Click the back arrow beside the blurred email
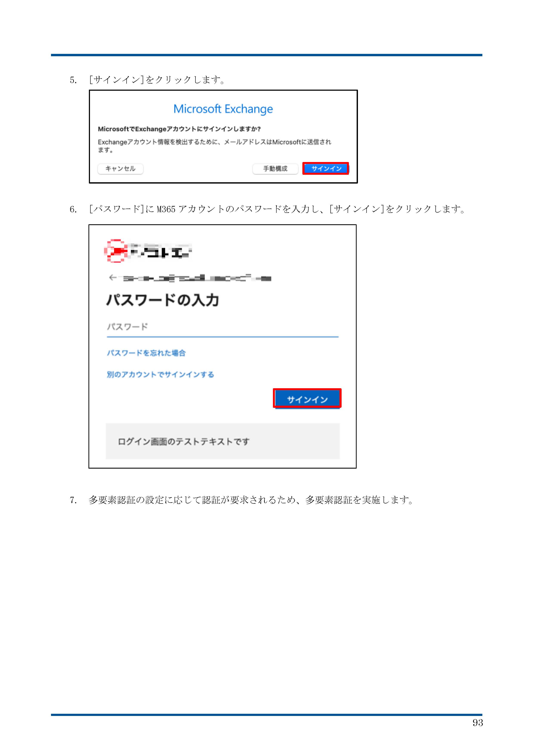This screenshot has height=756, width=534. (113, 277)
